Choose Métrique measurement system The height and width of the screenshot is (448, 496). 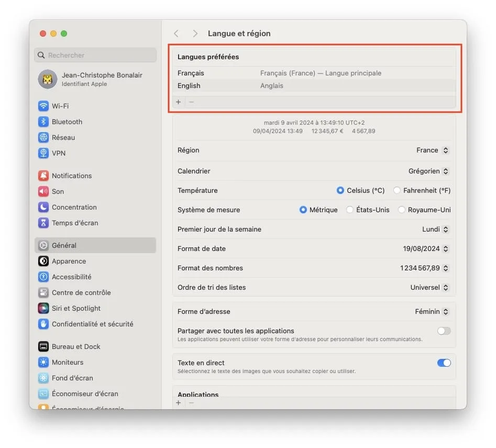(x=303, y=210)
